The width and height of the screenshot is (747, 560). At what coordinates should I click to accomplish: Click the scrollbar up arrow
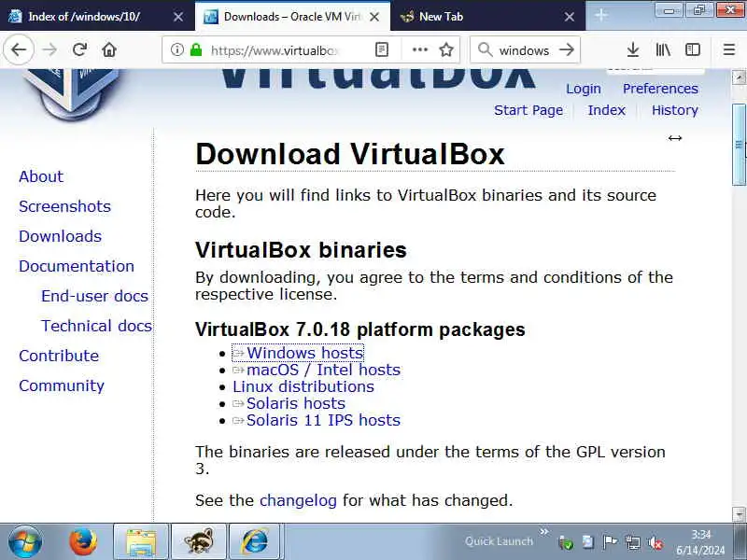[x=739, y=77]
